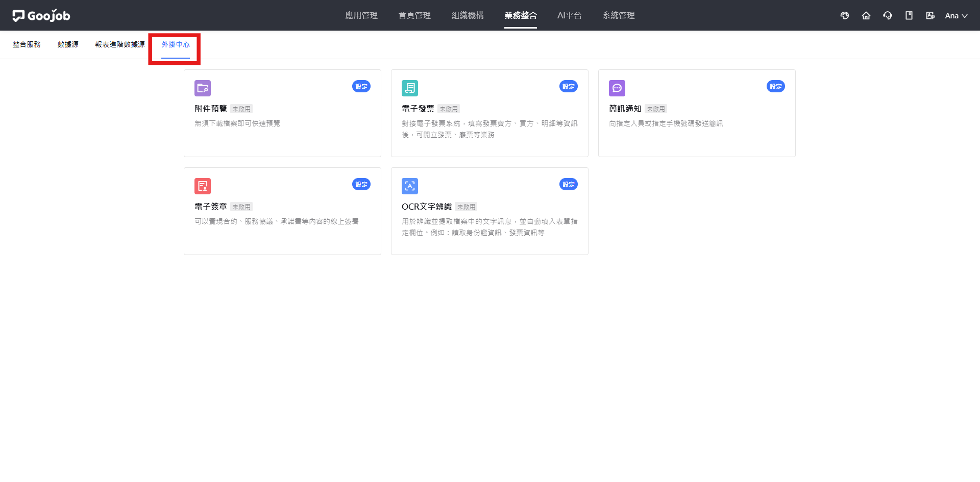Click the 電子簽章 signature icon
Image resolution: width=980 pixels, height=482 pixels.
(x=203, y=186)
